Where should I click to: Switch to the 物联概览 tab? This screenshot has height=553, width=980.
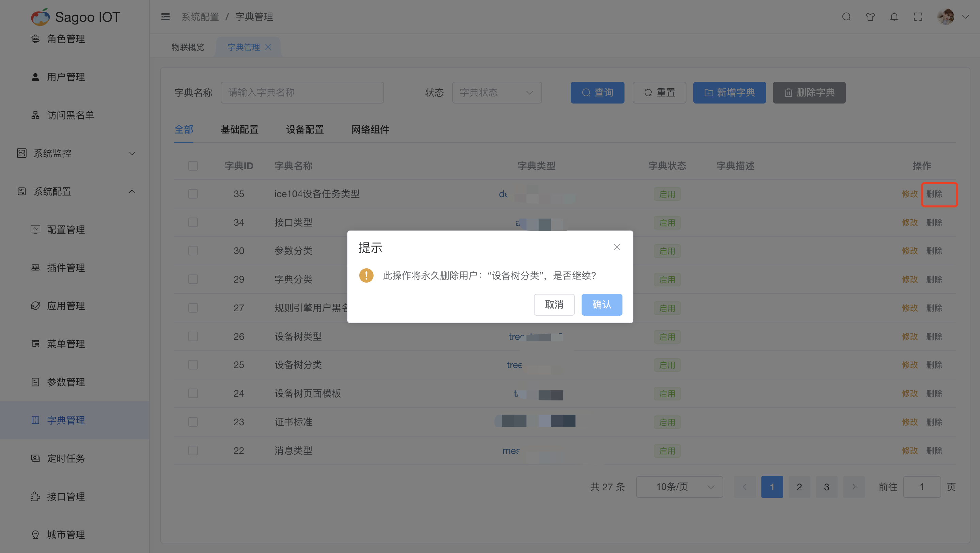(x=188, y=47)
